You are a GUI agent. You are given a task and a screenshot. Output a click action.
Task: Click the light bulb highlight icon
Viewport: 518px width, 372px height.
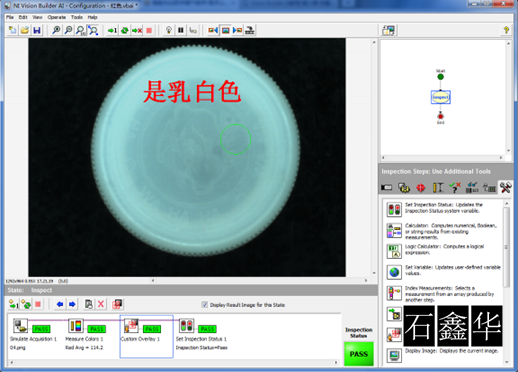click(x=169, y=30)
